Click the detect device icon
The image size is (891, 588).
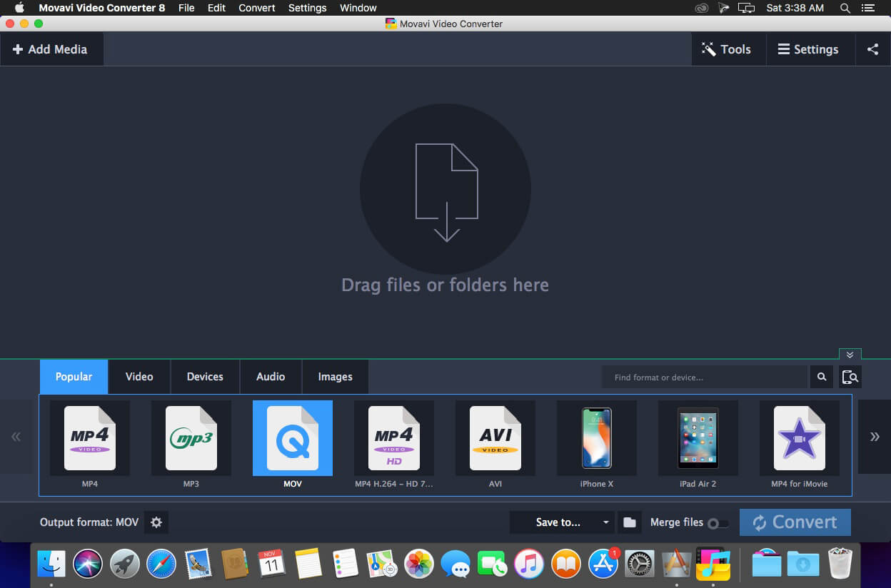click(850, 377)
